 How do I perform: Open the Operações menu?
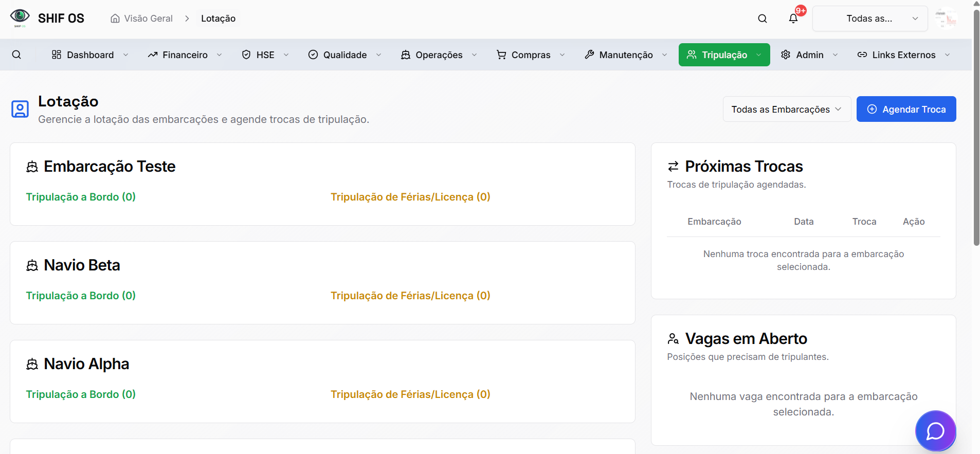click(439, 55)
